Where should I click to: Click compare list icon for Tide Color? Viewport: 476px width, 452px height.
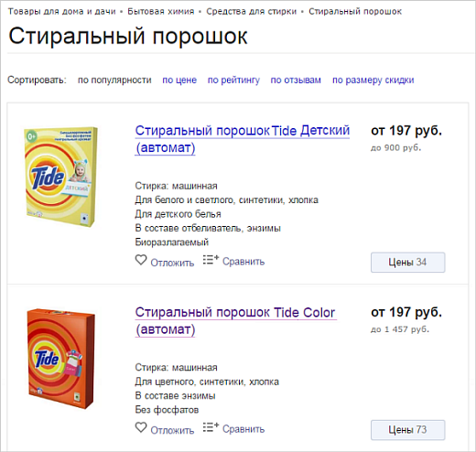[211, 427]
